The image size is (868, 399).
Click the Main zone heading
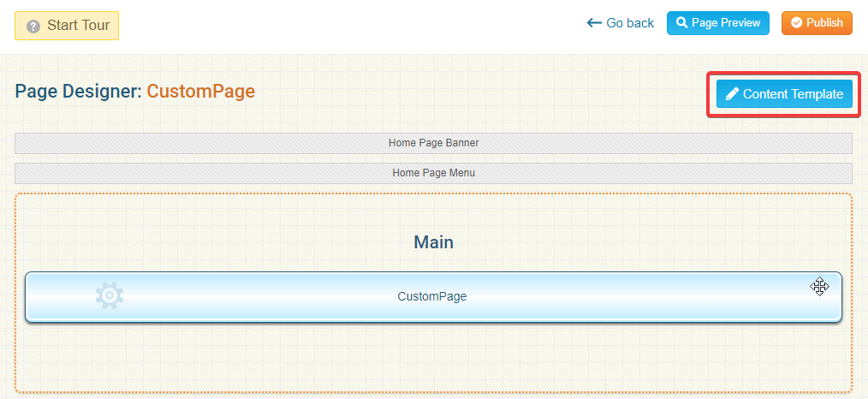433,242
